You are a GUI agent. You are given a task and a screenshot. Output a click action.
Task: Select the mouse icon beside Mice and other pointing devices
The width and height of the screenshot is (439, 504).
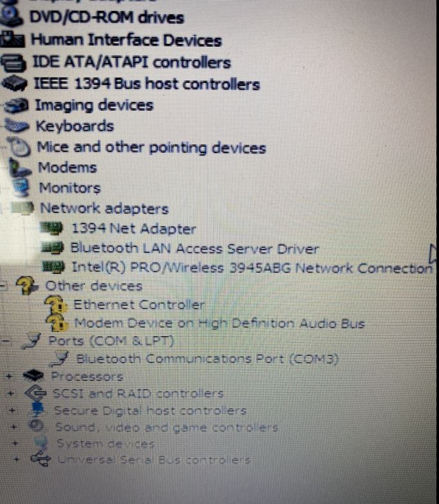point(19,147)
